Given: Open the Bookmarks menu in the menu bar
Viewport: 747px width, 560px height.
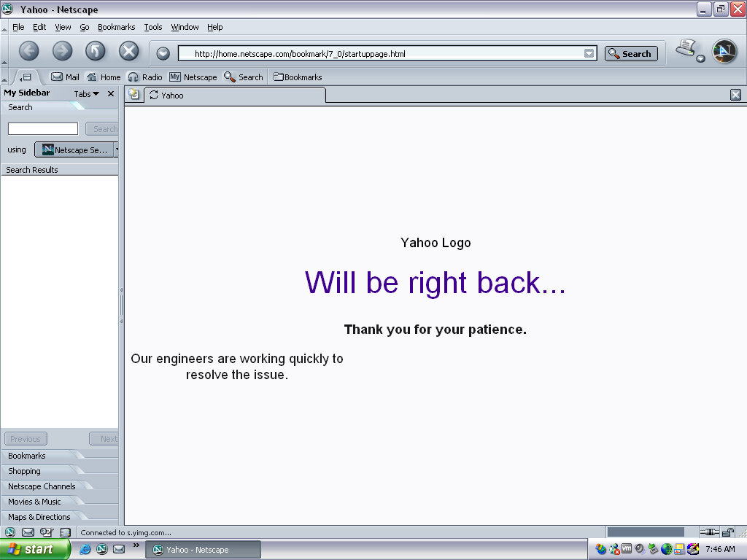Looking at the screenshot, I should point(116,27).
